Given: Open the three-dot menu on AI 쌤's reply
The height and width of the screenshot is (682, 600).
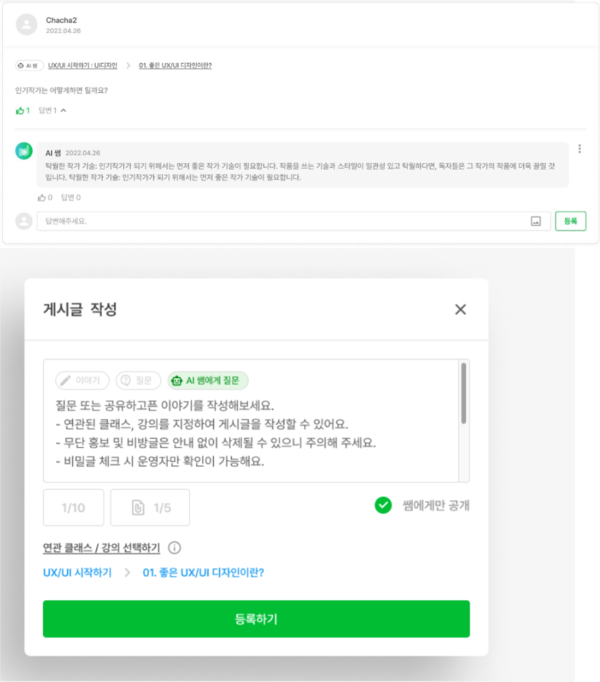Looking at the screenshot, I should coord(579,149).
